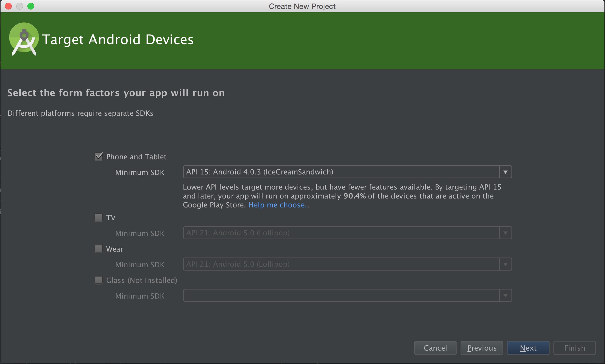Click the Cancel button
This screenshot has width=605, height=364.
[435, 348]
